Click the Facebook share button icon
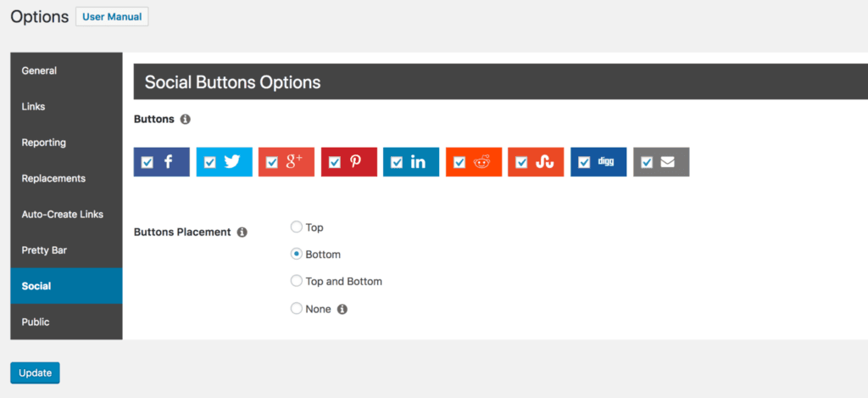This screenshot has height=398, width=868. pos(169,161)
